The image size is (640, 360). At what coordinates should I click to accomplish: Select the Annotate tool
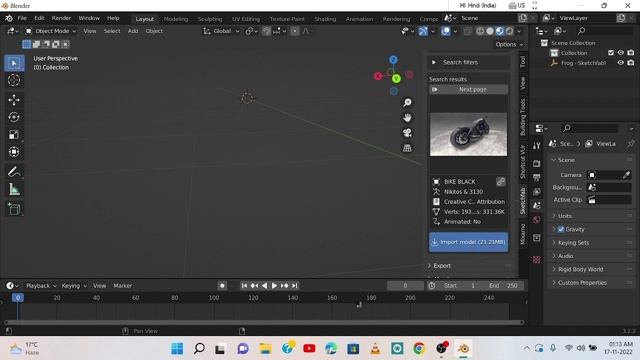click(x=14, y=172)
